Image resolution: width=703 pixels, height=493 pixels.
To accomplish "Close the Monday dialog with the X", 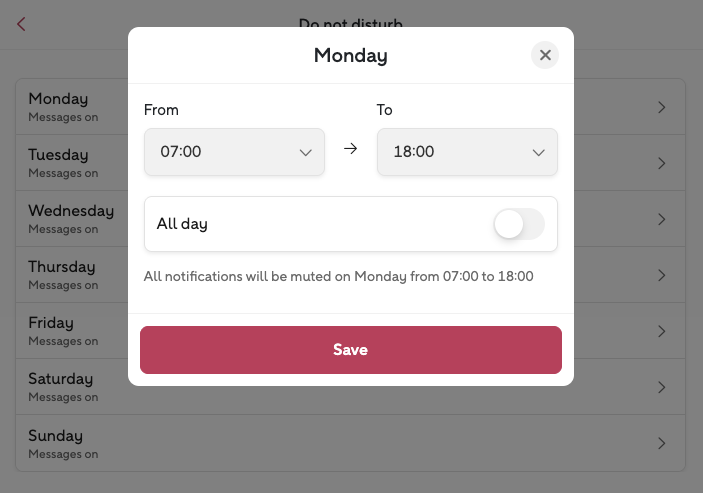I will click(545, 55).
